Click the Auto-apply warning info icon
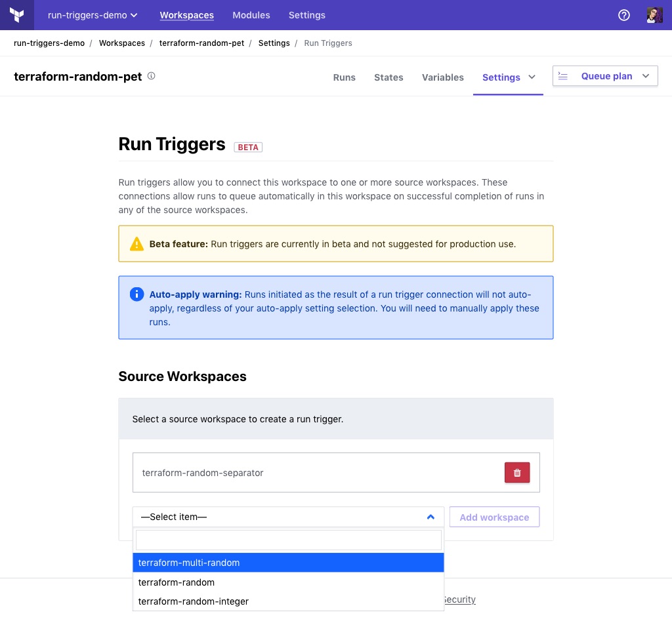The width and height of the screenshot is (672, 623). pos(136,294)
